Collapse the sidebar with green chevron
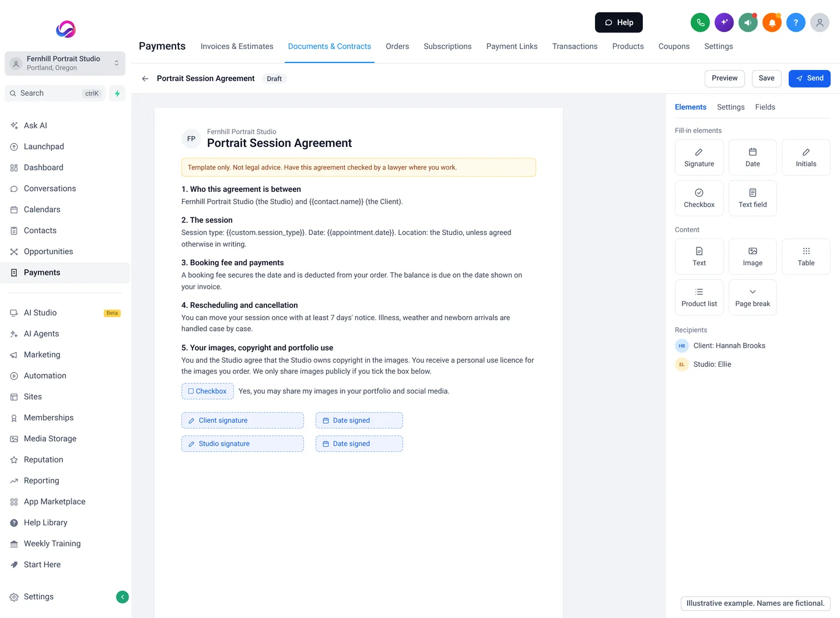This screenshot has height=618, width=840. pos(123,596)
